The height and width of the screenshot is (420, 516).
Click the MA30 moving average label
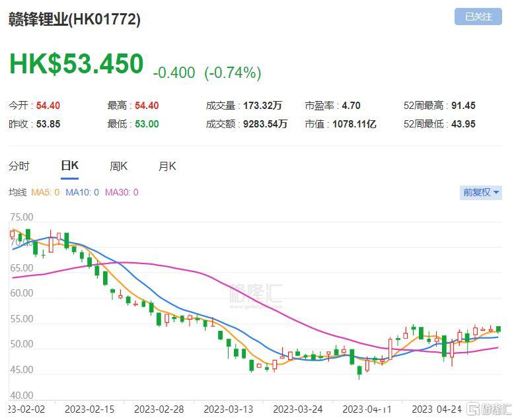tap(122, 192)
